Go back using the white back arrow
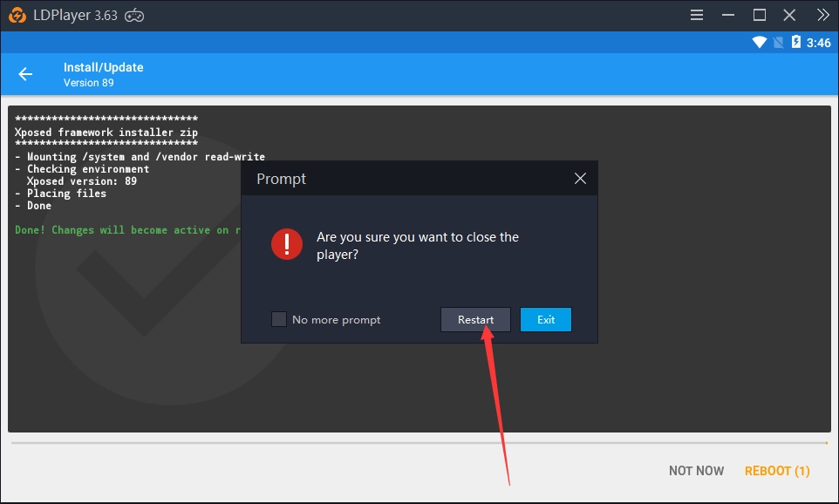Screen dimensions: 839x504 pyautogui.click(x=25, y=74)
